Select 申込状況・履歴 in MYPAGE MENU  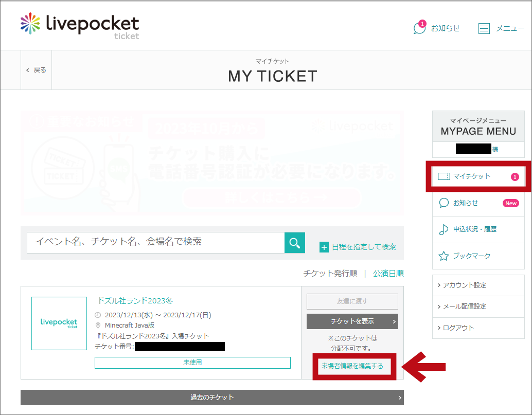(x=478, y=229)
